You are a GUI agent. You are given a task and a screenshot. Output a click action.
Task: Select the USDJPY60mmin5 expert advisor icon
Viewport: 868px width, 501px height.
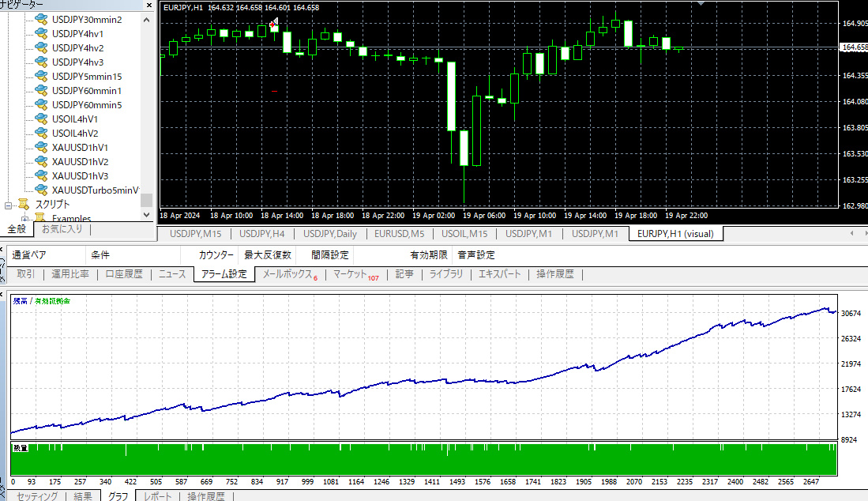[x=41, y=104]
